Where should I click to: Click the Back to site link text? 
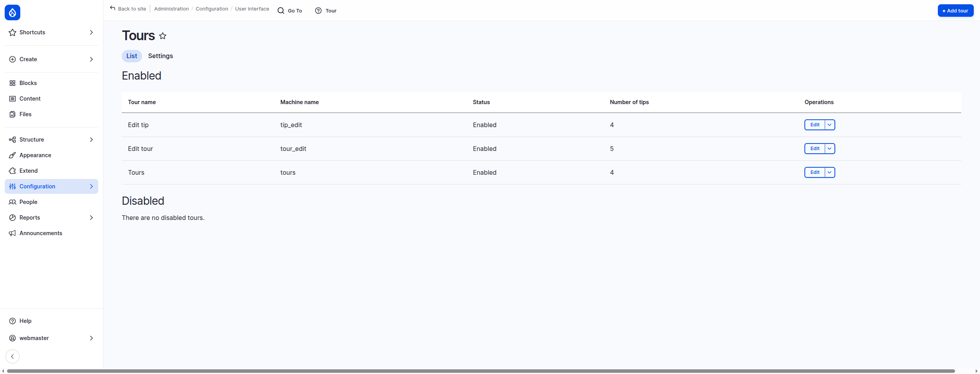pyautogui.click(x=132, y=9)
